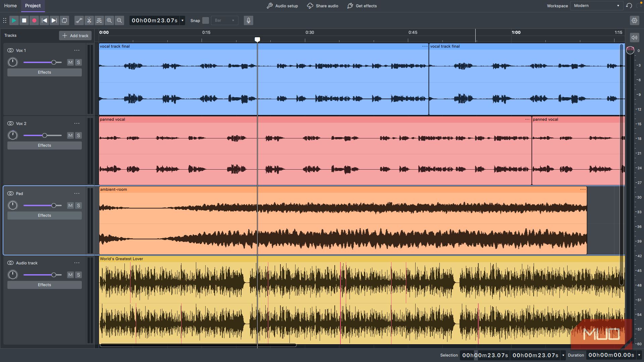
Task: Open settings gear at top right
Action: [x=634, y=20]
